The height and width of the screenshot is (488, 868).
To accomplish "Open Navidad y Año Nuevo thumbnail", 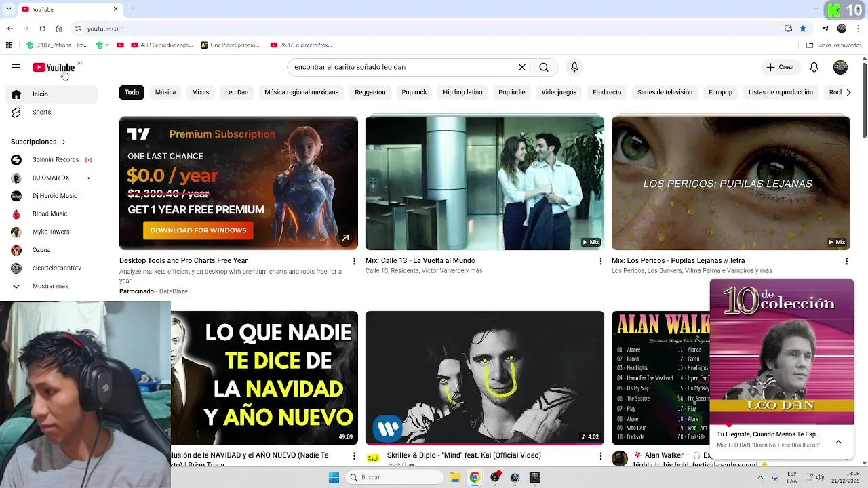I will click(x=264, y=378).
